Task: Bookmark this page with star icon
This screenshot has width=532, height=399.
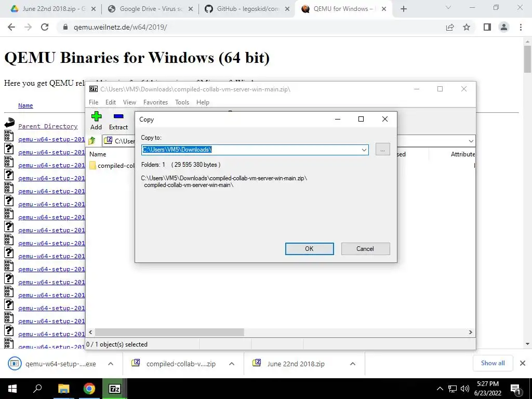Action: pyautogui.click(x=467, y=27)
